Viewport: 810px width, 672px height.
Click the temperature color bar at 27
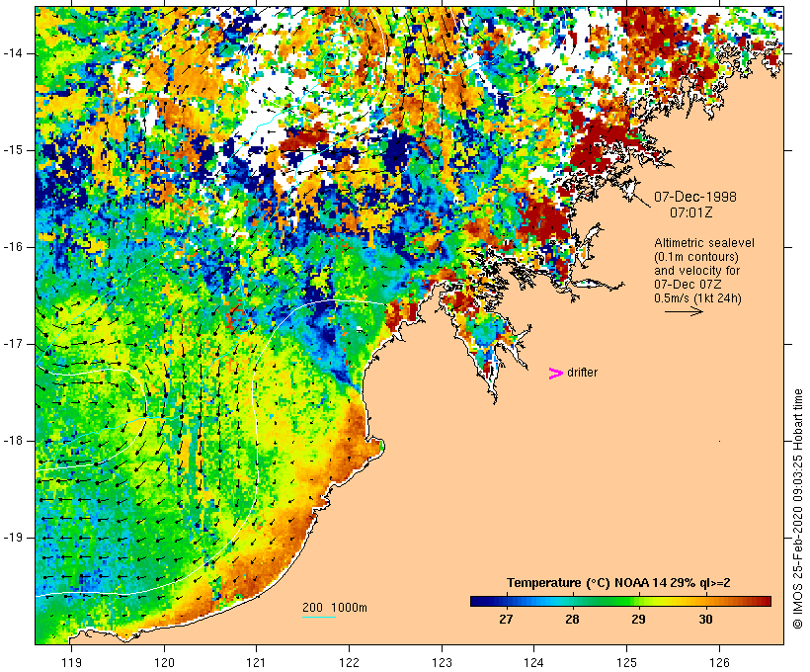[x=506, y=601]
